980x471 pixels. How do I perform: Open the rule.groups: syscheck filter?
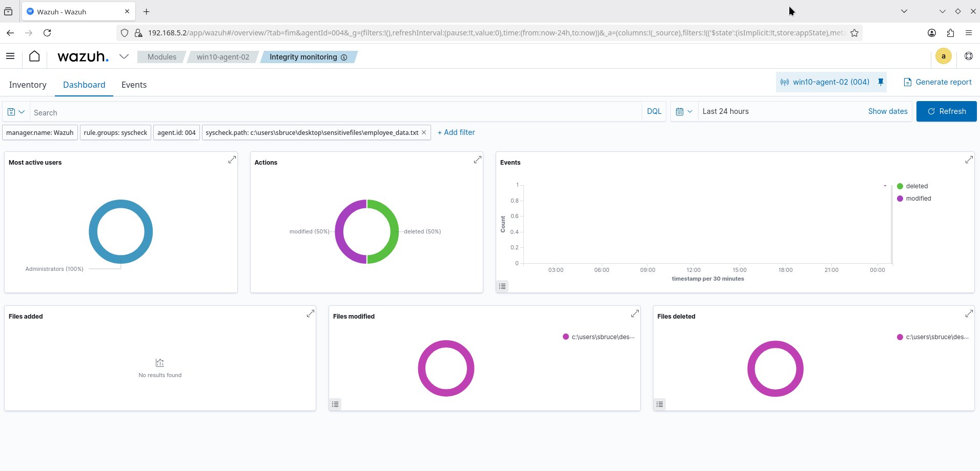pyautogui.click(x=115, y=132)
